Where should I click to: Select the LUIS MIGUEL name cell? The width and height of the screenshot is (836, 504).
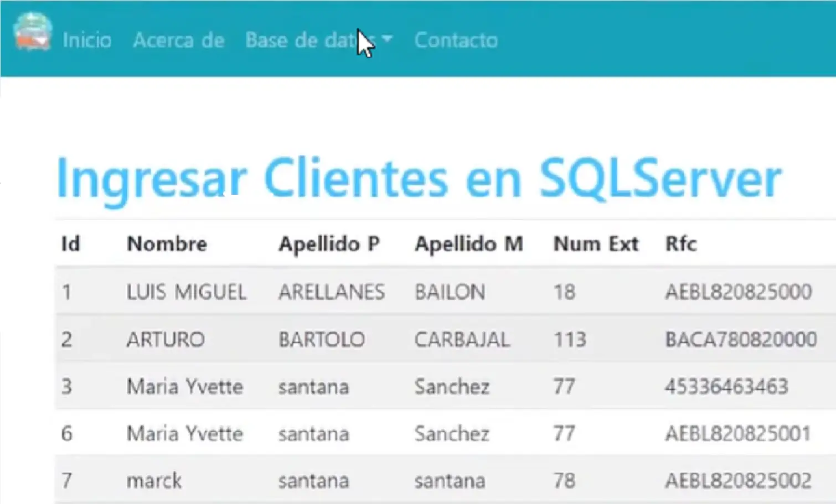pos(187,292)
